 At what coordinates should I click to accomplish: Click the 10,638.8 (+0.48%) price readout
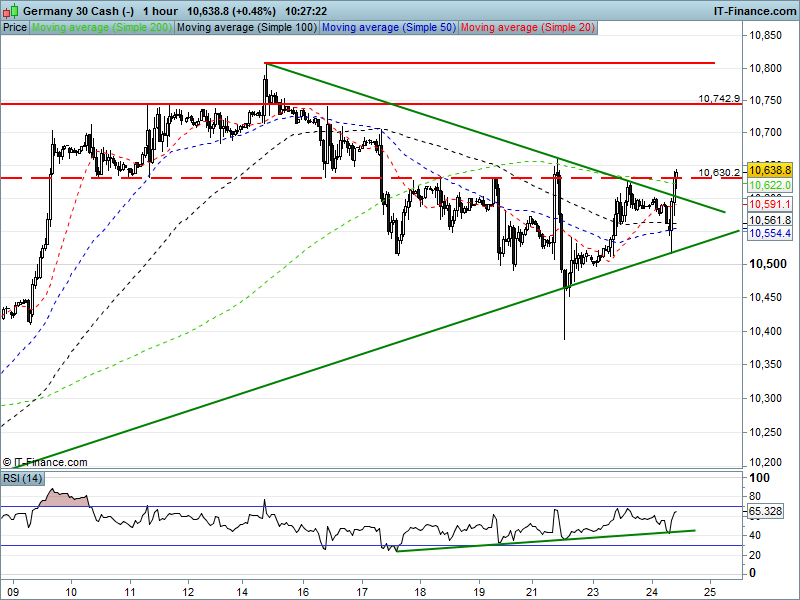coord(231,11)
